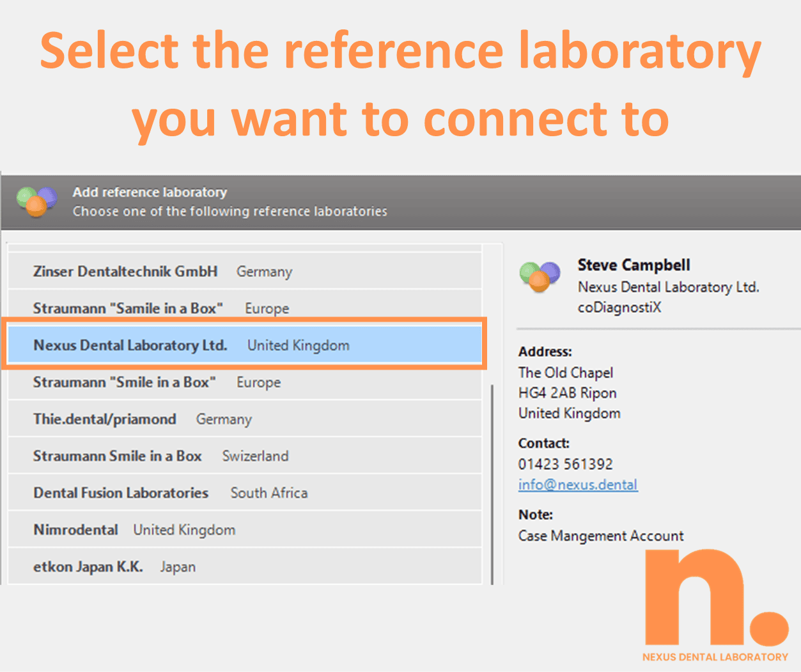
Task: Select Zinser Dentaltechnik GmbH in the list
Action: tap(245, 271)
